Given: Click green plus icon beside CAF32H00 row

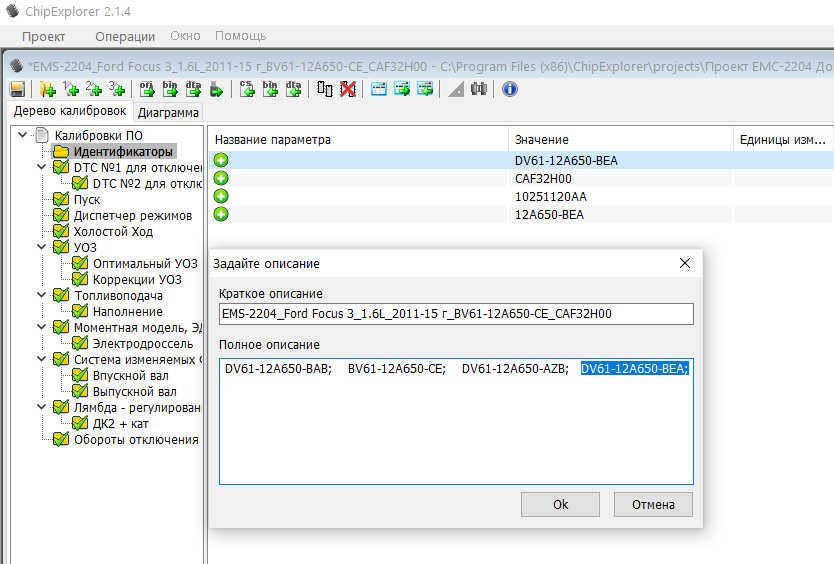Looking at the screenshot, I should 221,178.
